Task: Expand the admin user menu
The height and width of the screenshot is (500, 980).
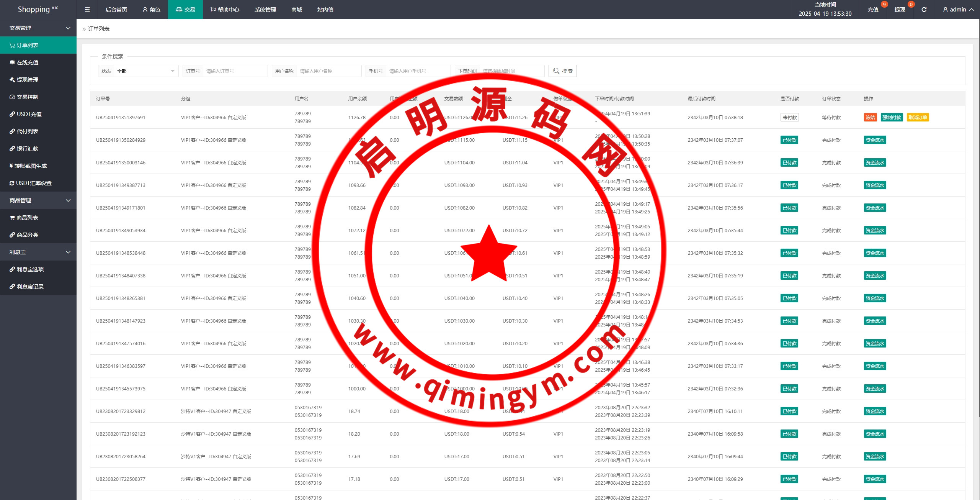Action: [958, 10]
